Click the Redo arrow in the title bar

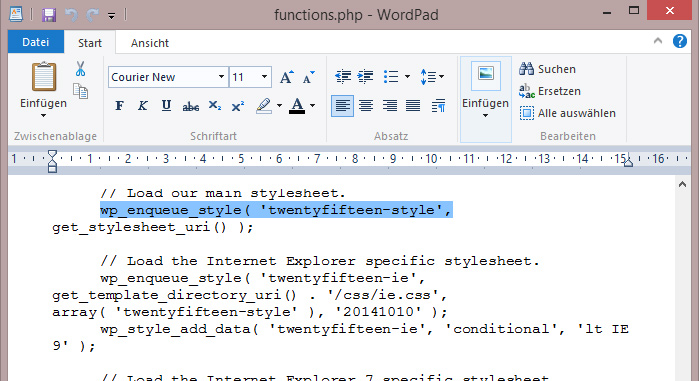click(92, 15)
